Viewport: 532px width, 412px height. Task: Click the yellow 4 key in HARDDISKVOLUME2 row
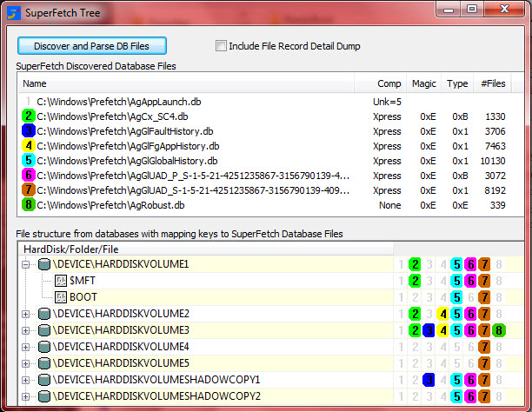[x=442, y=314]
